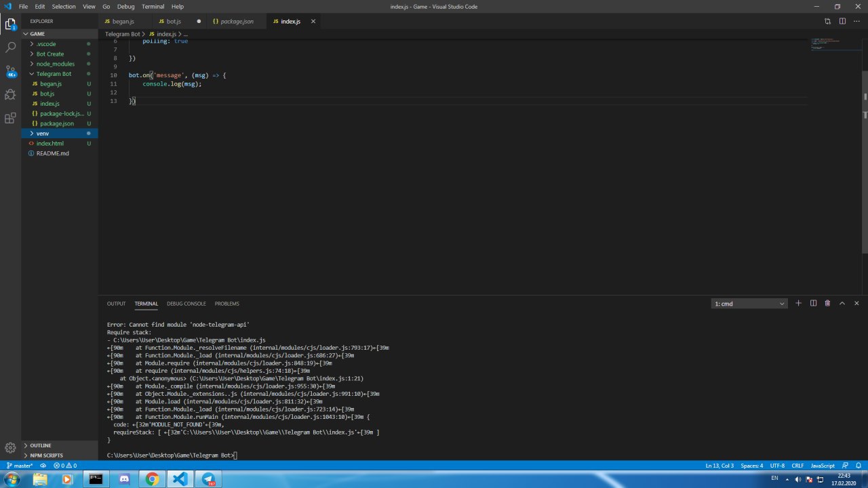The image size is (868, 488).
Task: Open notifications bell in status bar
Action: point(859,466)
